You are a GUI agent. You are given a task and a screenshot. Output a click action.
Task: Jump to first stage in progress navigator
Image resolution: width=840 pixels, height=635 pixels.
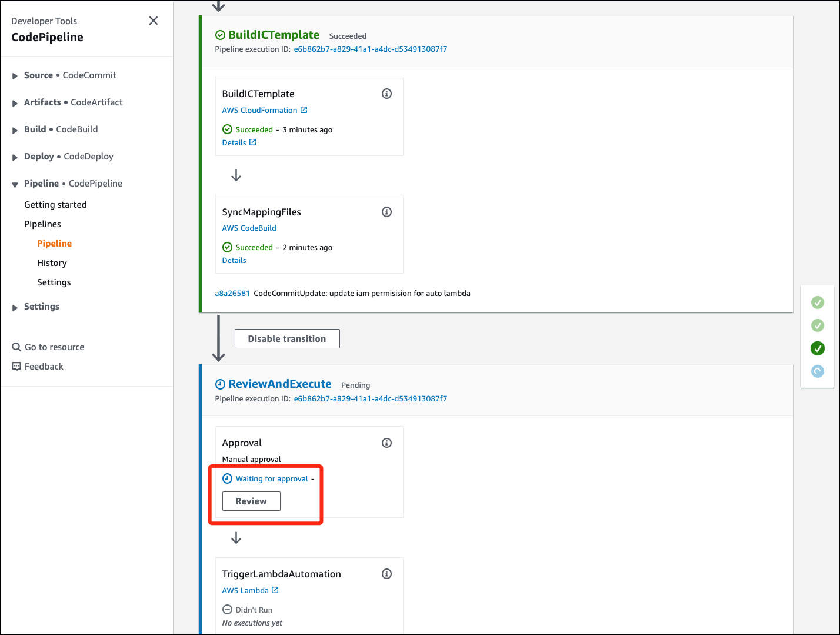coord(818,302)
